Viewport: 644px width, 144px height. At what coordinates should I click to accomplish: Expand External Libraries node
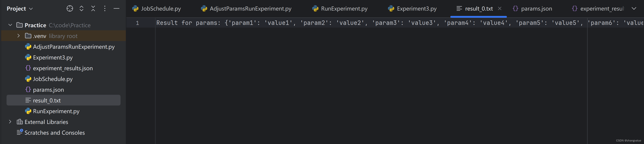coord(10,122)
